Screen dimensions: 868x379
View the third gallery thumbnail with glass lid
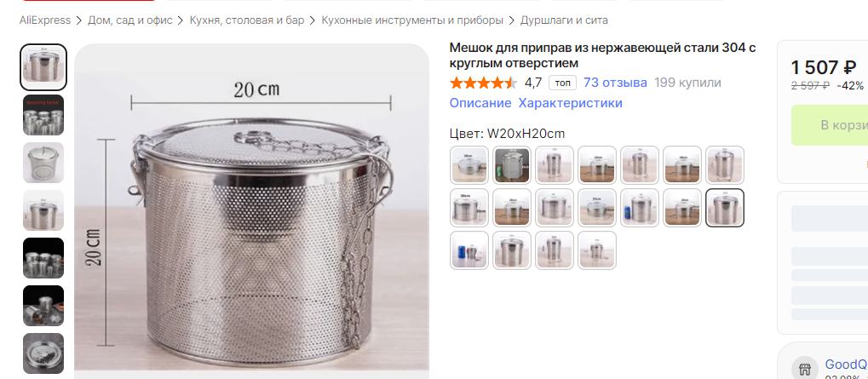tap(43, 163)
